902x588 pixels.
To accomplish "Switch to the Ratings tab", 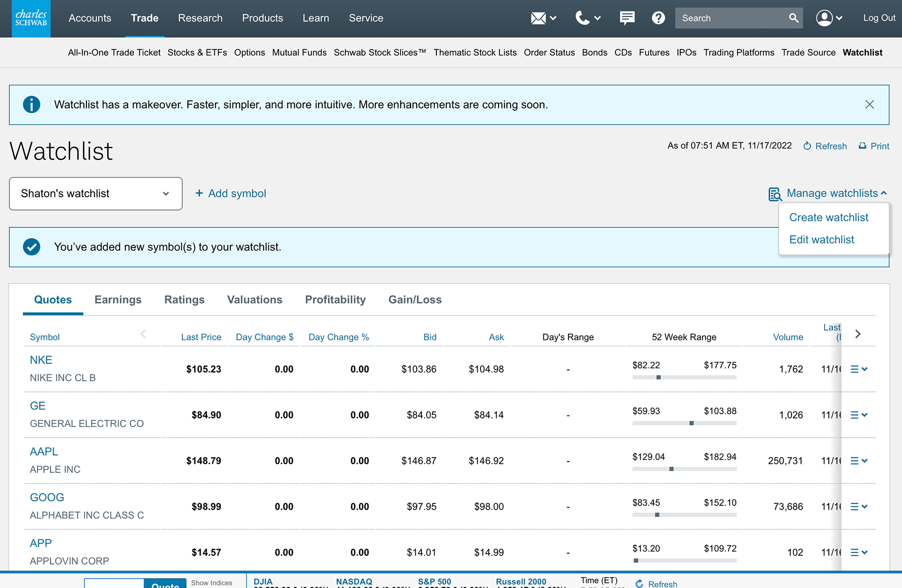I will (x=184, y=300).
